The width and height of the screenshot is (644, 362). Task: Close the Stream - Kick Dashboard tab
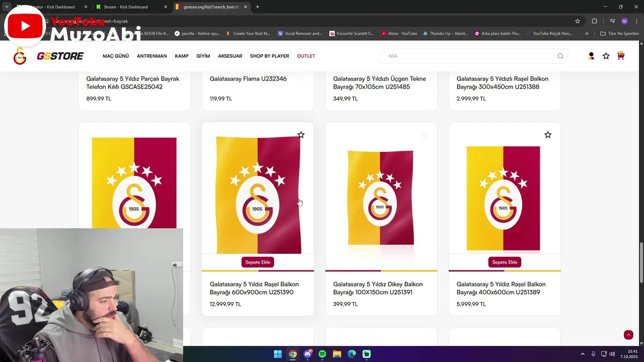[166, 7]
